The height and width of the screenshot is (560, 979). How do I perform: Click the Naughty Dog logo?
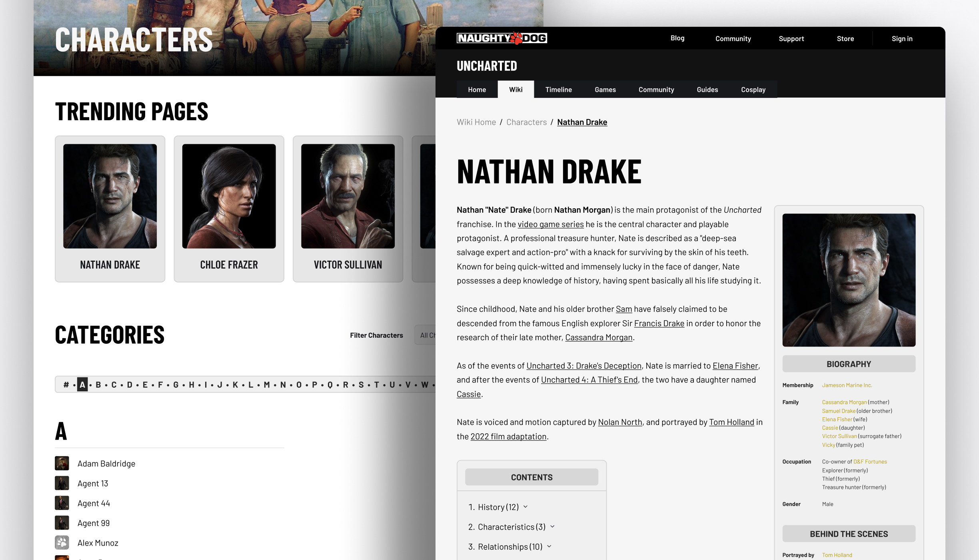[502, 38]
